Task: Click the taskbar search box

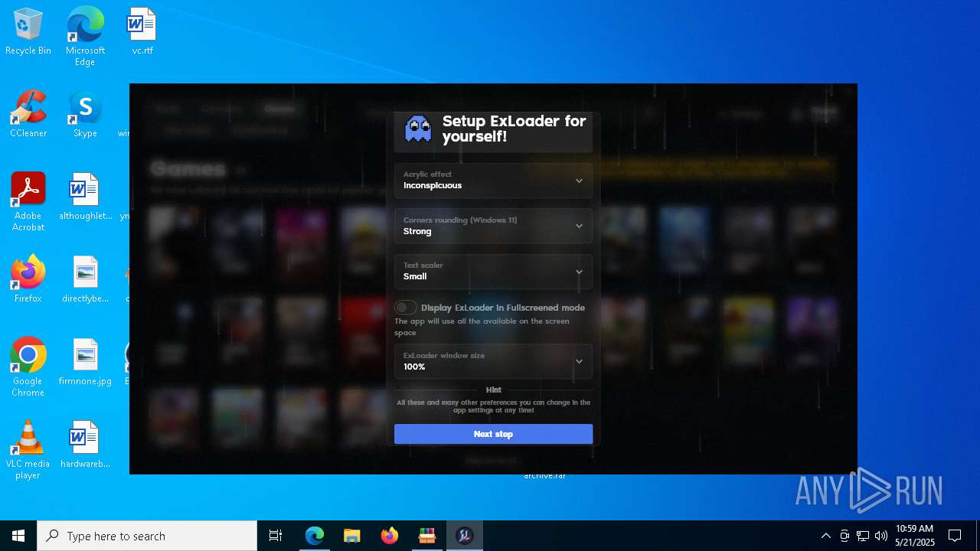Action: [147, 536]
